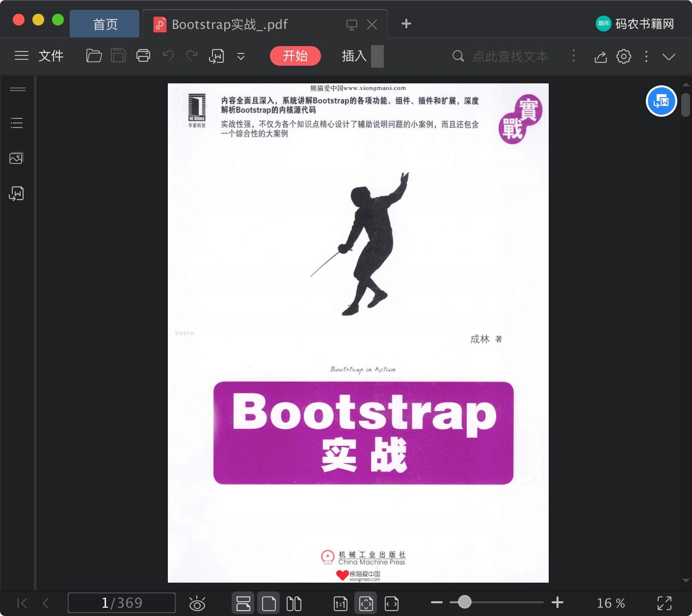Screen dimensions: 692x616
Task: Toggle eye protection mode icon
Action: point(197,603)
